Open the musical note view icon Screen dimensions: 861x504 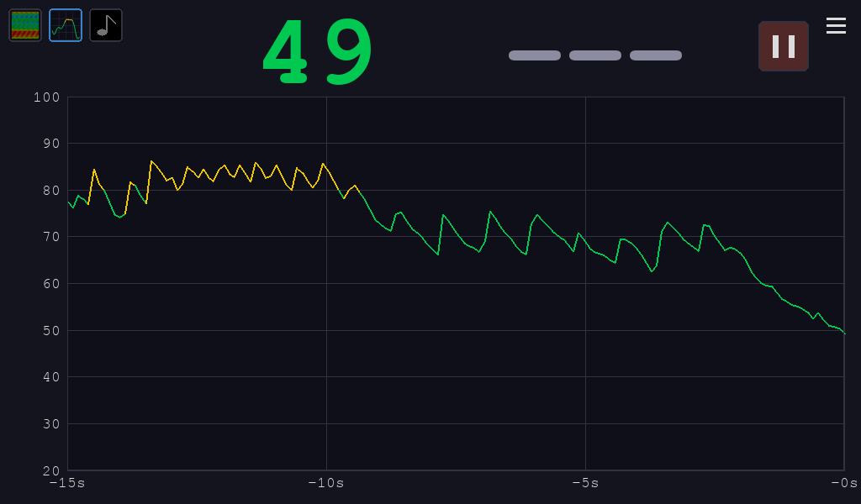pos(106,25)
